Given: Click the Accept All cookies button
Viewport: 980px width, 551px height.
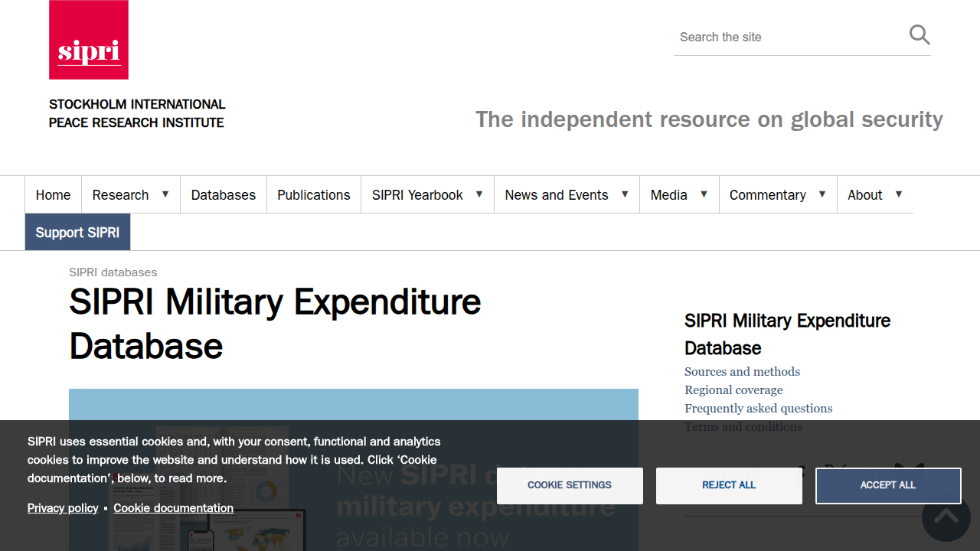Looking at the screenshot, I should click(x=888, y=485).
